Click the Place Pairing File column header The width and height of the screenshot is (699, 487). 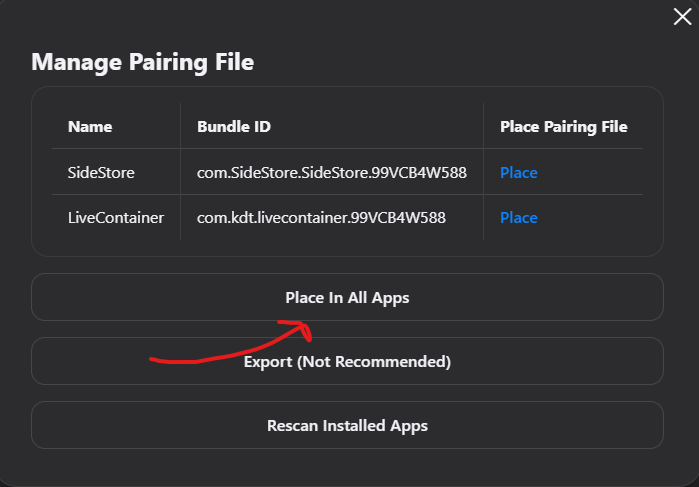(x=563, y=127)
